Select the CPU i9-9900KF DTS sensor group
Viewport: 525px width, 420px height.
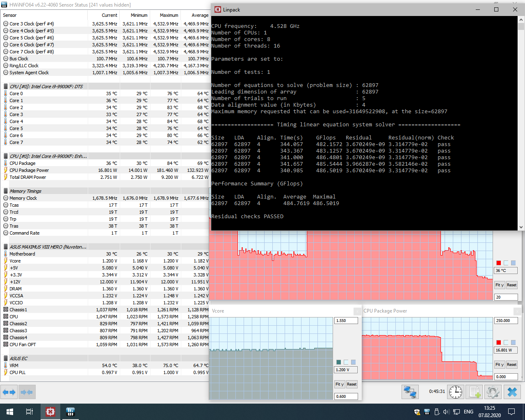tap(105, 87)
